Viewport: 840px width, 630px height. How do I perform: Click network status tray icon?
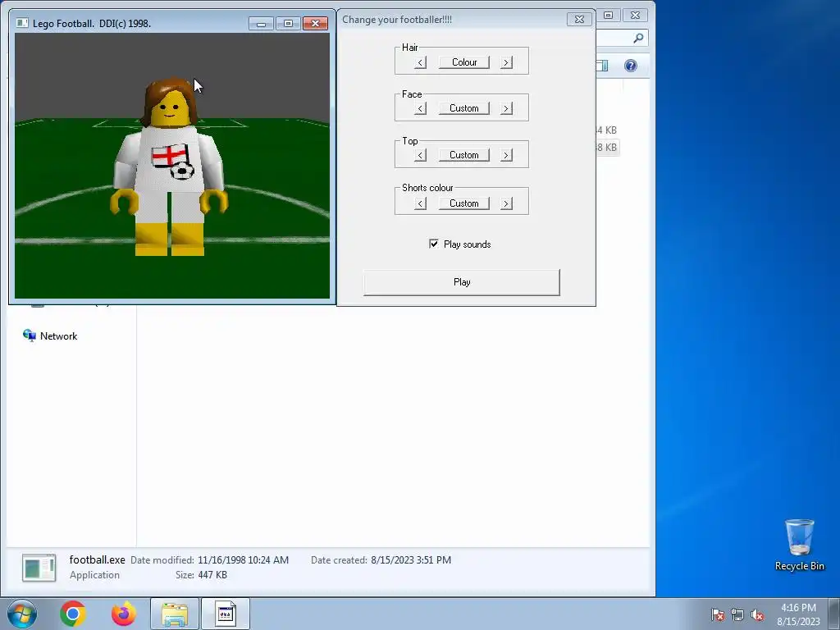737,615
